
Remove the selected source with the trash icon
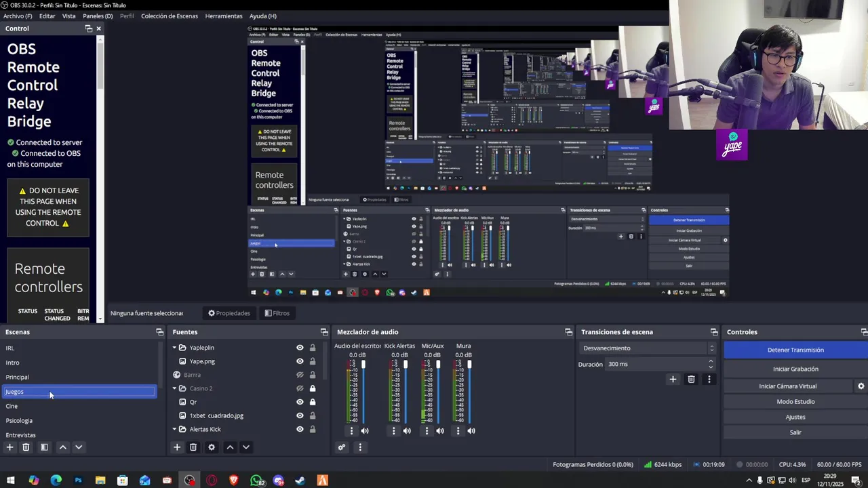[x=193, y=447]
